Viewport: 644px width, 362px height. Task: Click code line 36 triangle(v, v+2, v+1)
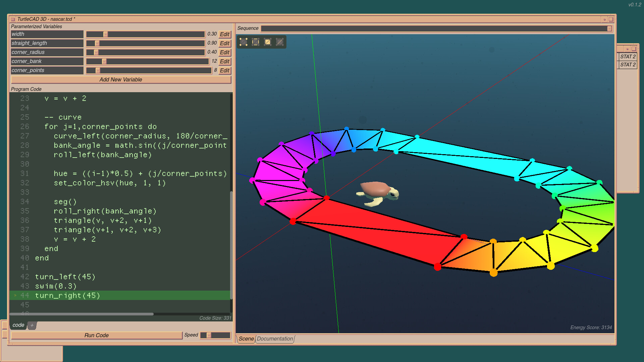click(x=103, y=220)
